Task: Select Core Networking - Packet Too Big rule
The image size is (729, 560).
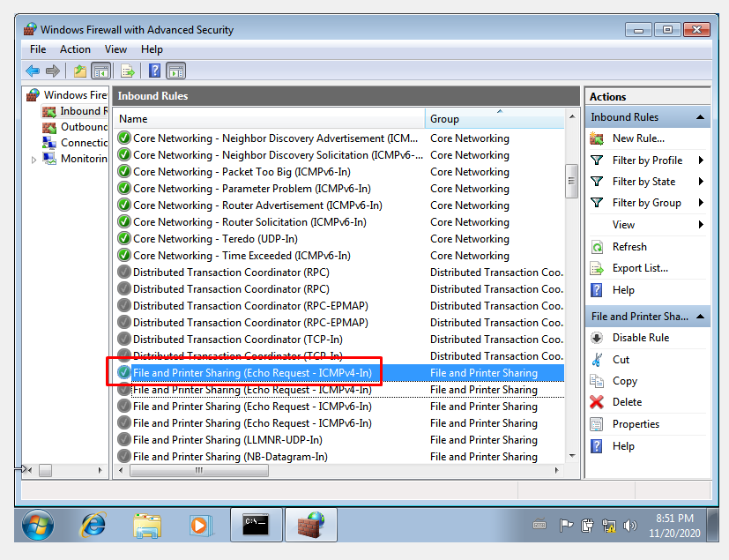Action: 242,172
